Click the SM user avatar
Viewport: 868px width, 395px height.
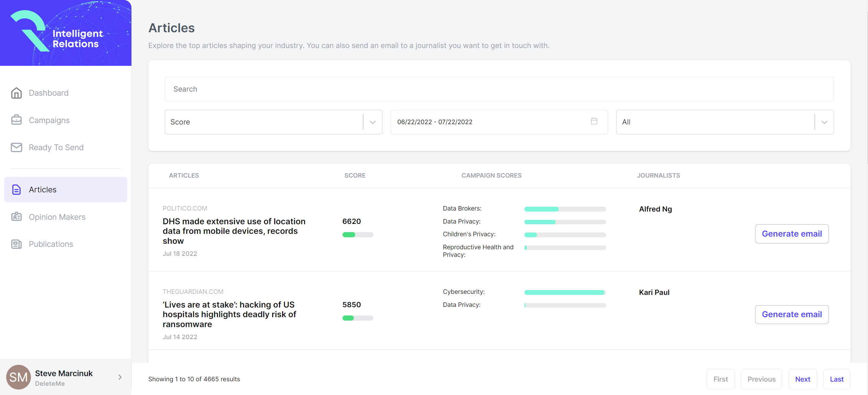[18, 377]
